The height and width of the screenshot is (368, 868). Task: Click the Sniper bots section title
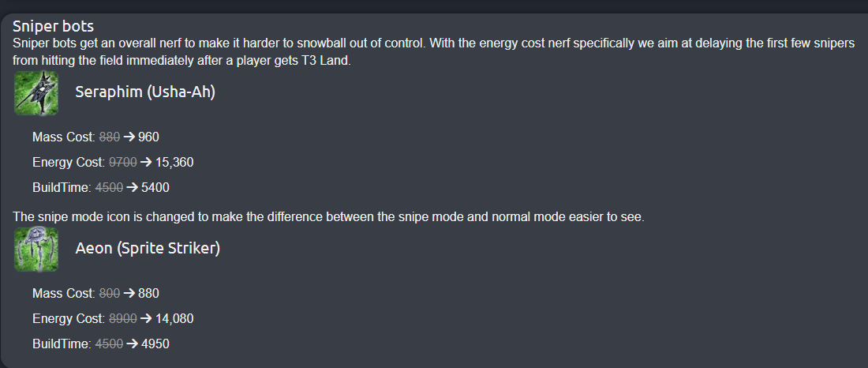(x=53, y=26)
